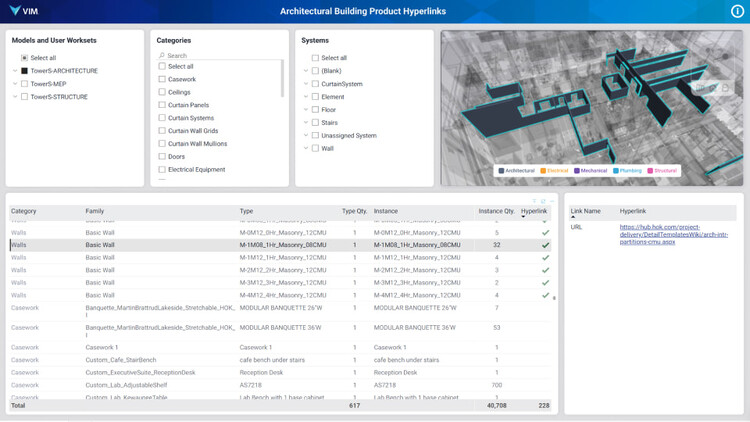Open more options icon above table
This screenshot has height=422, width=750.
point(551,201)
